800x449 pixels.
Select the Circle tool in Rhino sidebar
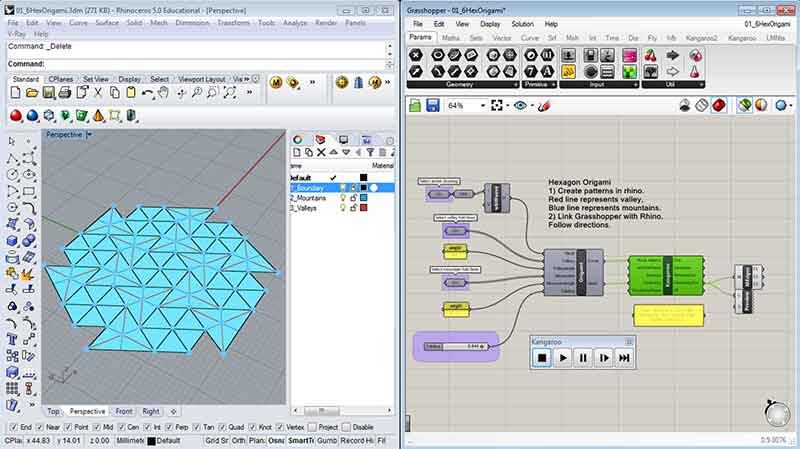pos(12,175)
